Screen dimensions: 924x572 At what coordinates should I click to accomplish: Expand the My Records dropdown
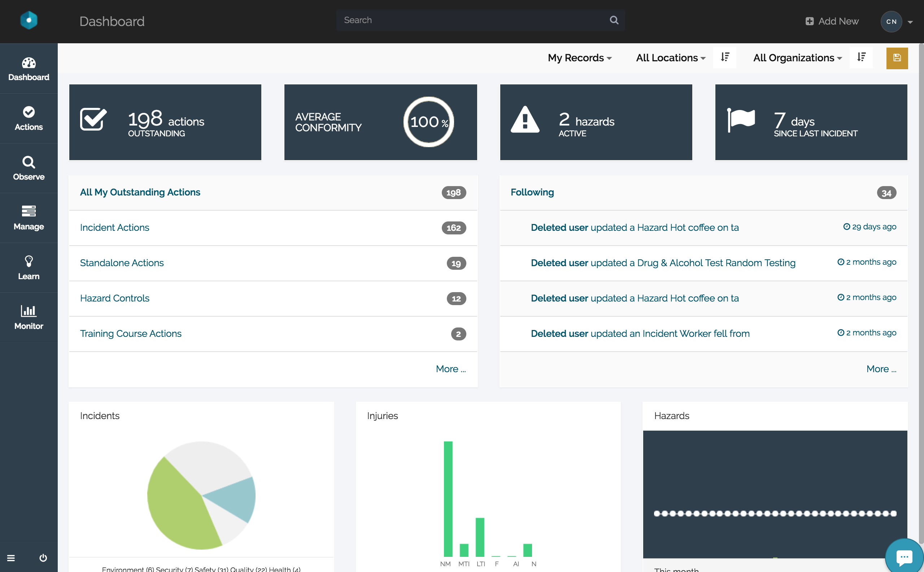point(580,58)
